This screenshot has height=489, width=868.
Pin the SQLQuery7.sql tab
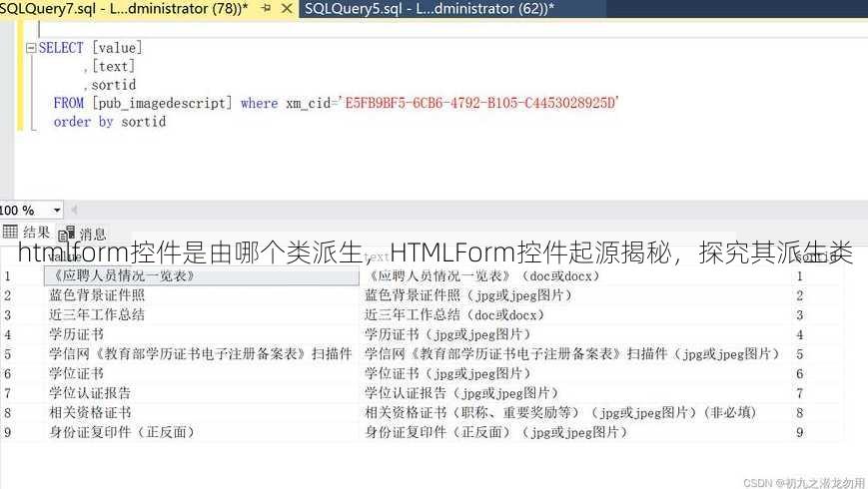coord(267,8)
